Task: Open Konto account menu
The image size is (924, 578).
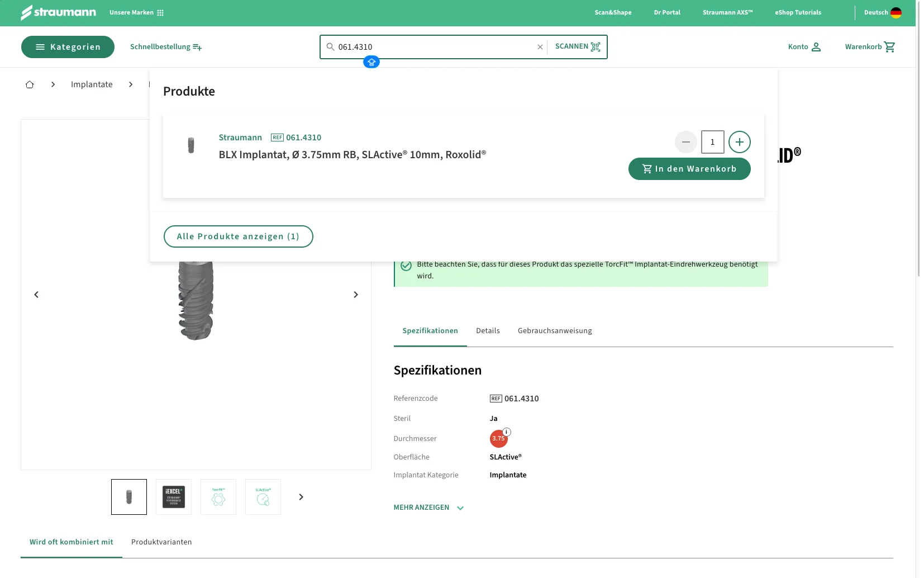Action: point(804,47)
